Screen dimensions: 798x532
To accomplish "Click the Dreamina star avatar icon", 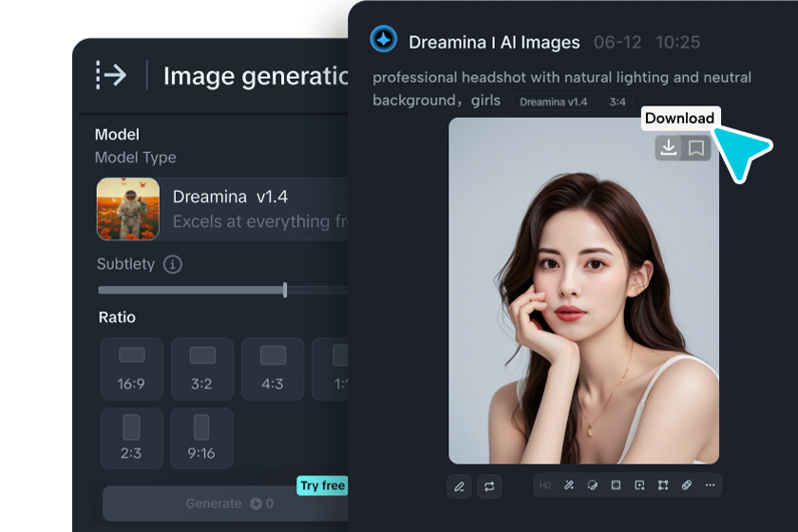I will 383,39.
